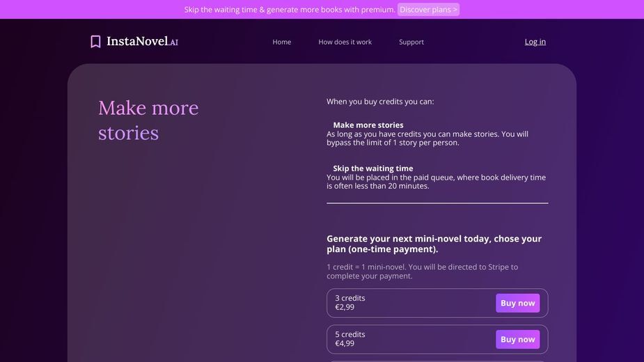This screenshot has width=644, height=362.
Task: Buy now for the 3 credits plan
Action: (517, 303)
